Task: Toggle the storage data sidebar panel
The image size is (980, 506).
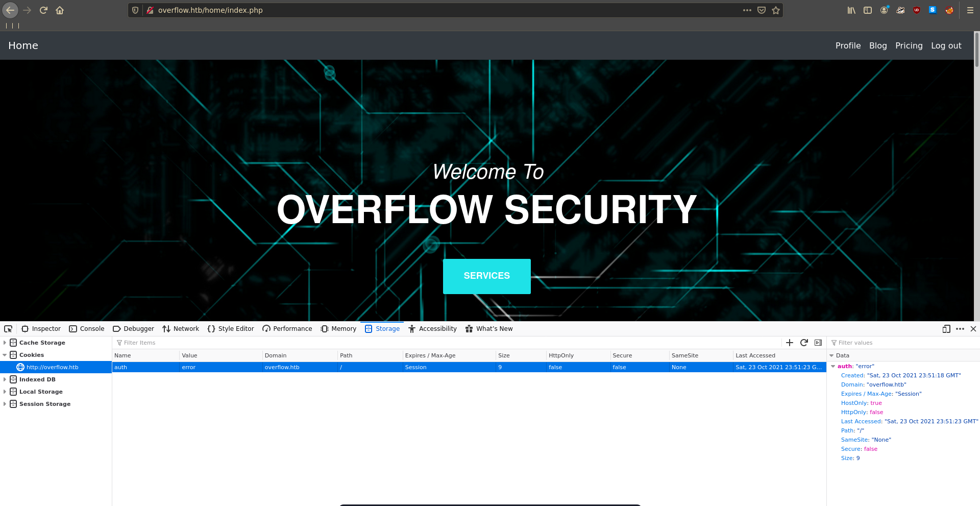Action: point(818,343)
